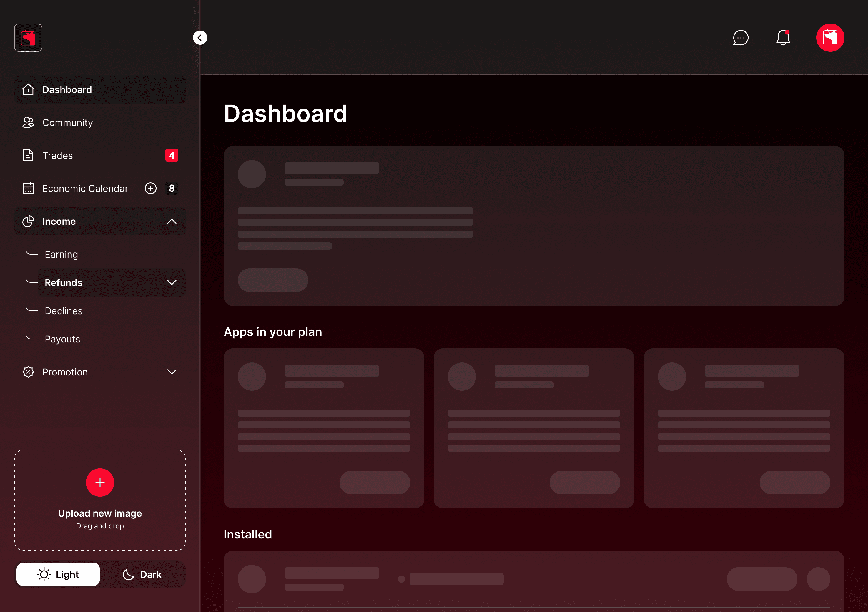Image resolution: width=868 pixels, height=612 pixels.
Task: Switch to Light theme
Action: 58,574
